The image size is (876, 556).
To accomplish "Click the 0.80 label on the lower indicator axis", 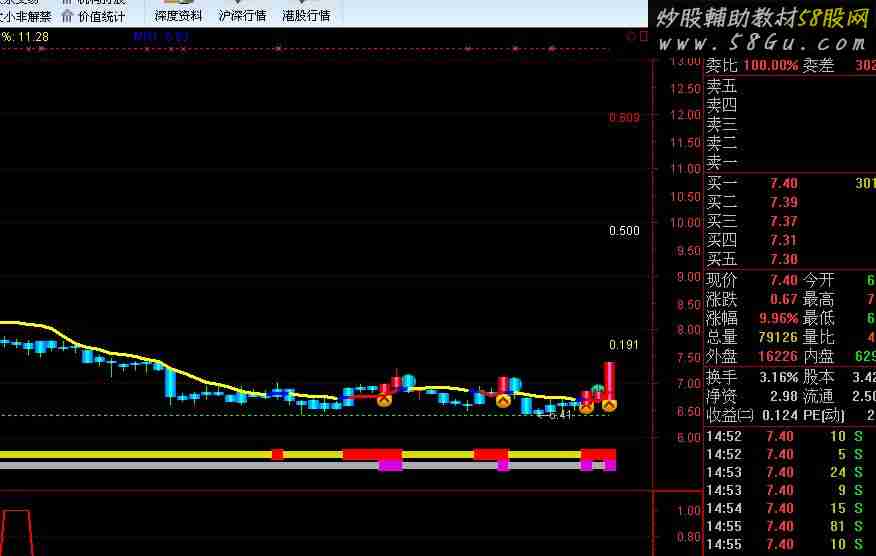I will (x=688, y=537).
